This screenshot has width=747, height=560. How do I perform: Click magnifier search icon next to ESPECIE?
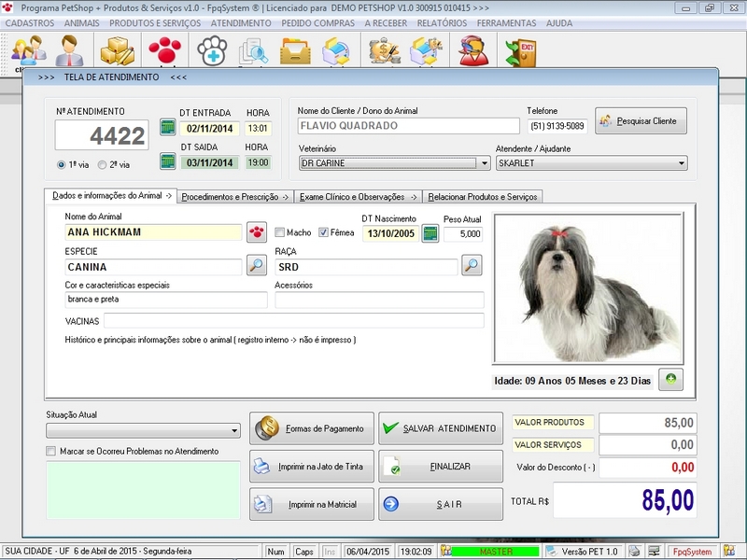click(257, 266)
